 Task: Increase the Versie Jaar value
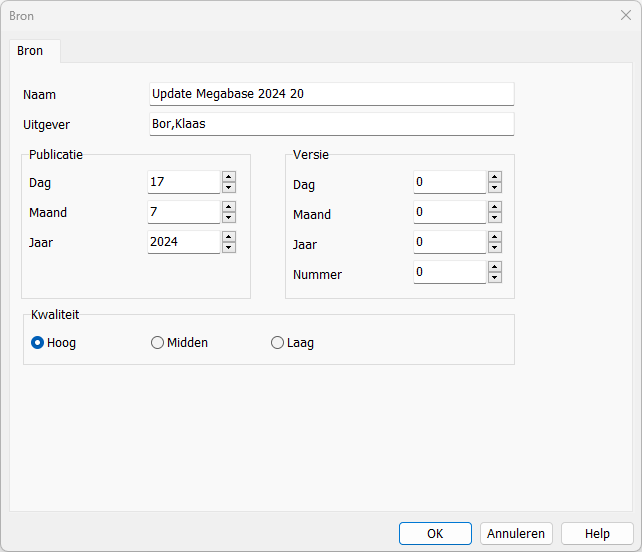click(x=495, y=237)
